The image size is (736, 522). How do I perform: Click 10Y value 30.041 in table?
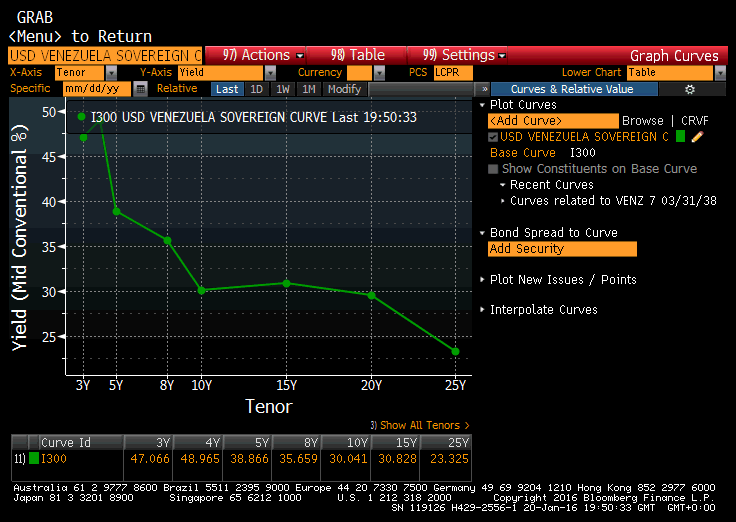348,459
